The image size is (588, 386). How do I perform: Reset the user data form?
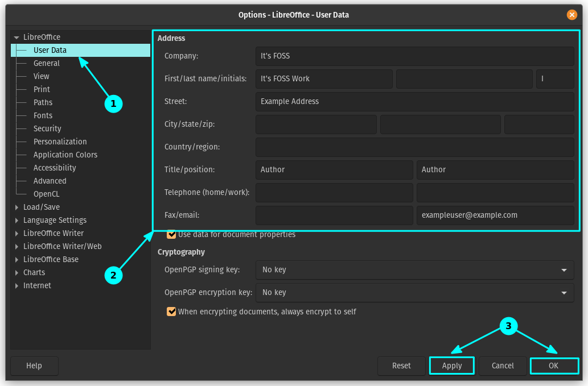point(401,366)
